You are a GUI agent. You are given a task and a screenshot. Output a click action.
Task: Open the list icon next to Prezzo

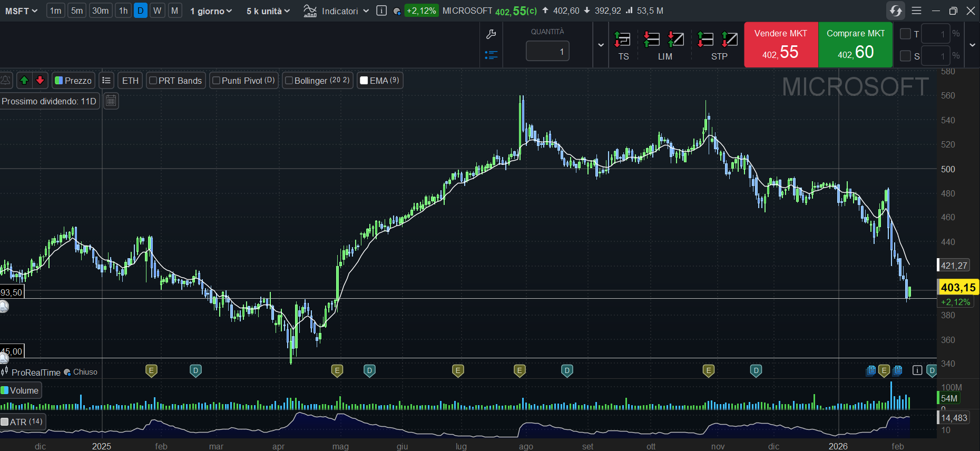pos(106,80)
